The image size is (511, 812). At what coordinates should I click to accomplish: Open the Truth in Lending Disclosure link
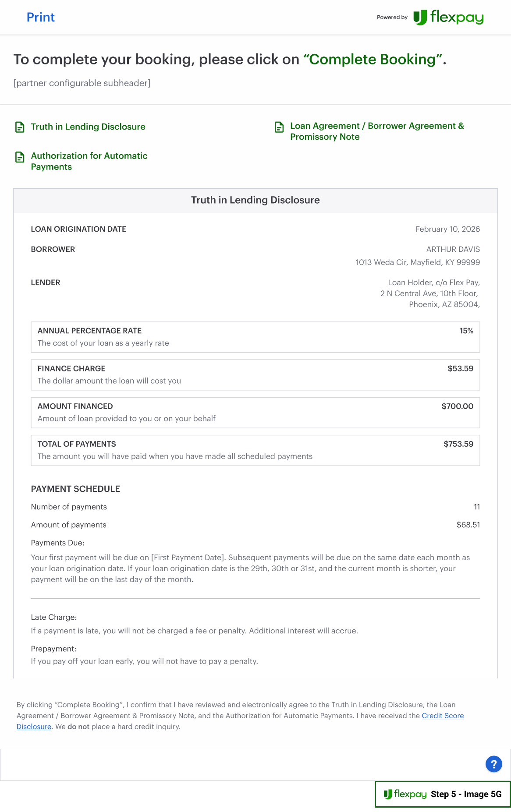(x=88, y=127)
